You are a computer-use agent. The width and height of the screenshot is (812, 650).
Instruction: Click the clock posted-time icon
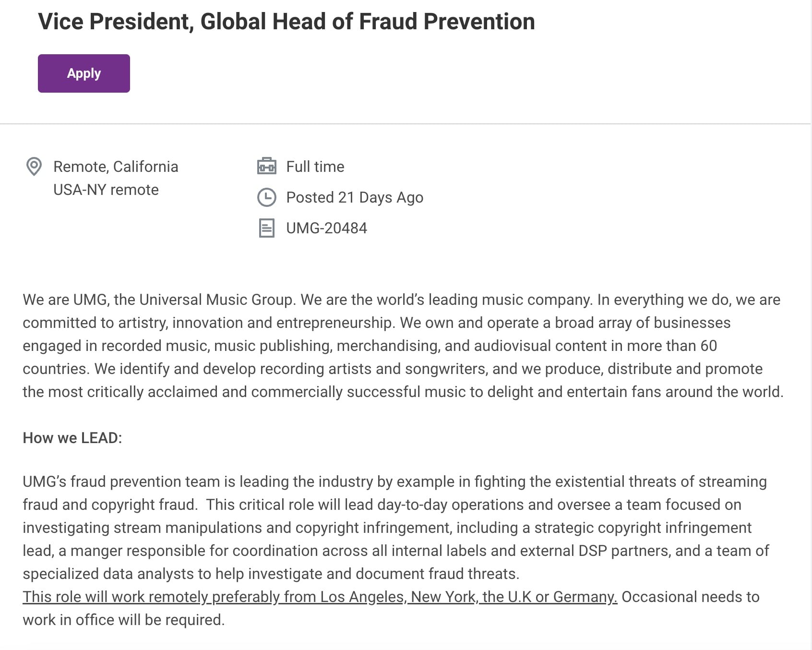click(x=267, y=197)
